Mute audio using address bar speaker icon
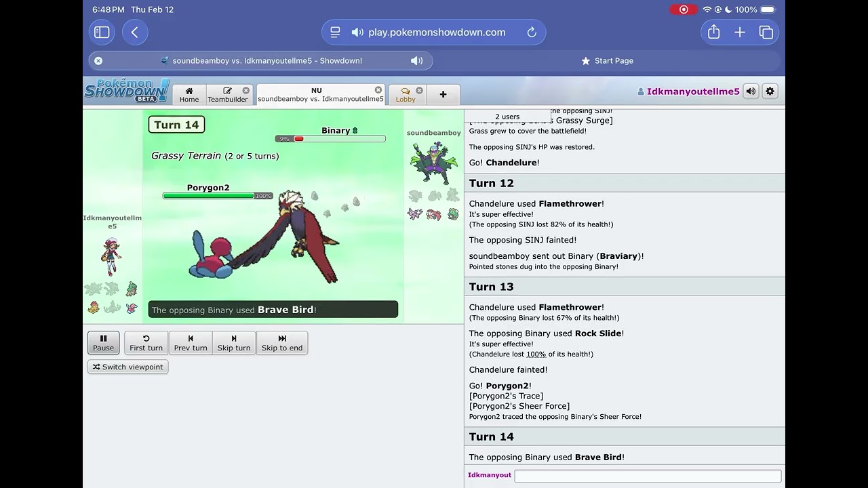This screenshot has width=868, height=488. 357,32
